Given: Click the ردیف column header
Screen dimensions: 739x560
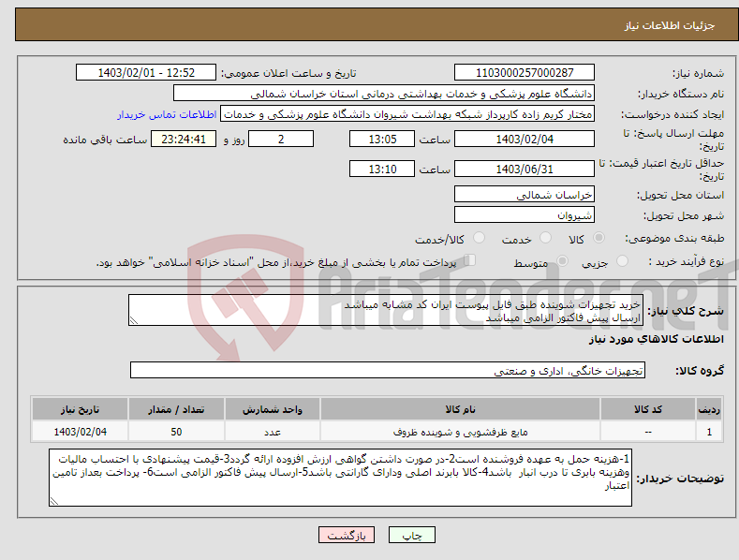Looking at the screenshot, I should [x=709, y=409].
